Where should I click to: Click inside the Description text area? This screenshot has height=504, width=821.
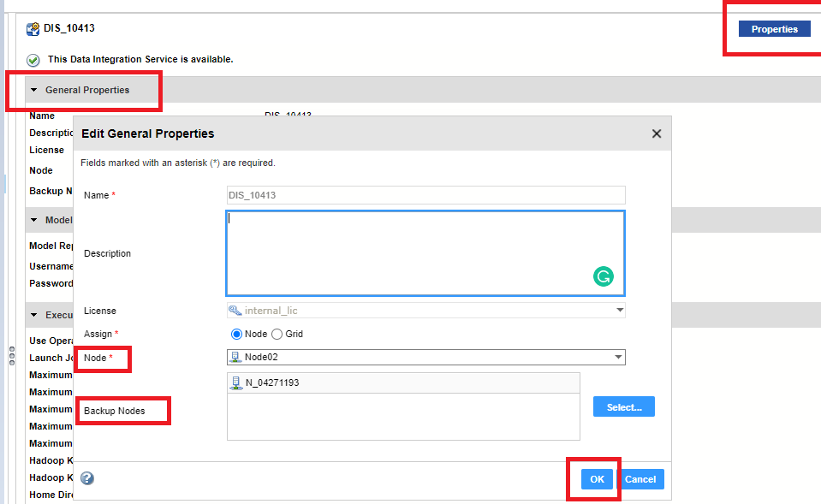425,253
